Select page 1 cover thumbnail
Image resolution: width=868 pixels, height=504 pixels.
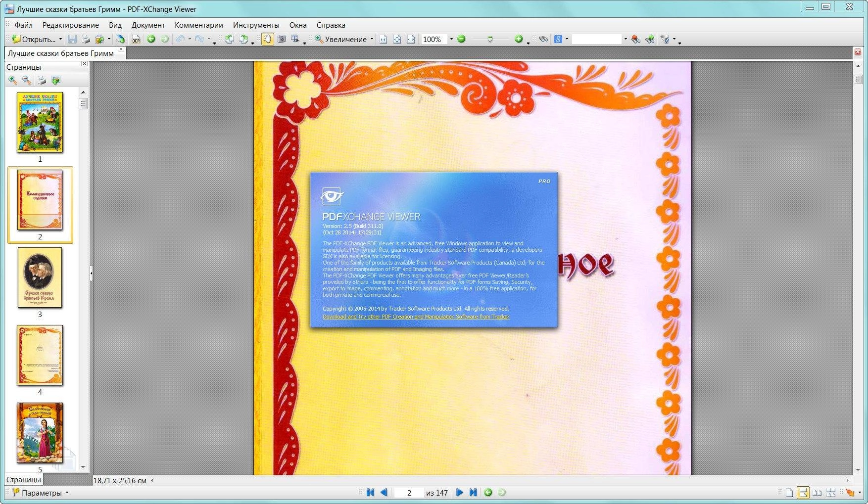coord(40,122)
